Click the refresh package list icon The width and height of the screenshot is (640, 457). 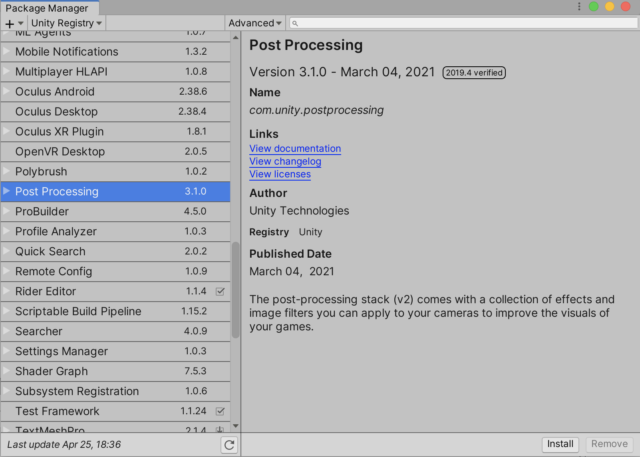click(229, 445)
